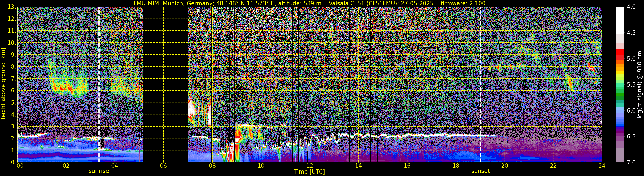The image size is (644, 176).
Task: Click the time axis tick label '12'
Action: 310,166
